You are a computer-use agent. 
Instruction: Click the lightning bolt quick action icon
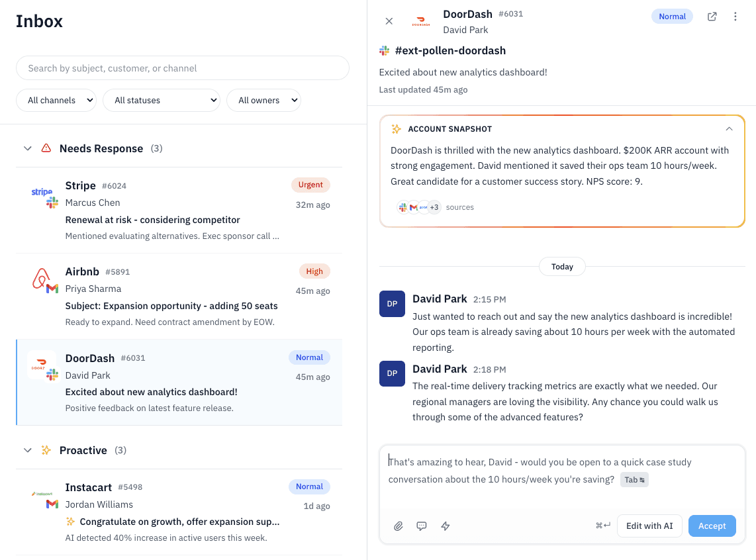click(446, 526)
